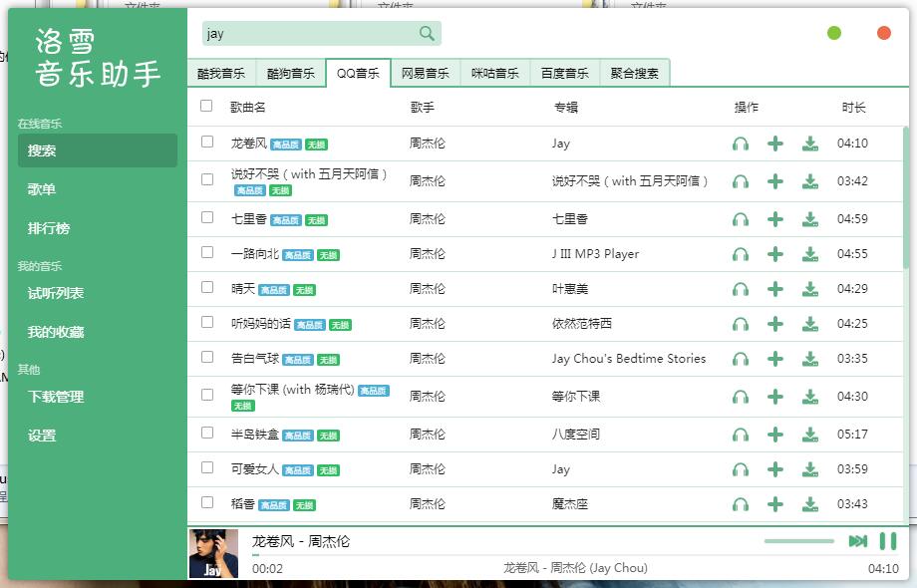Click the playback progress bar
This screenshot has width=917, height=588.
click(x=575, y=555)
